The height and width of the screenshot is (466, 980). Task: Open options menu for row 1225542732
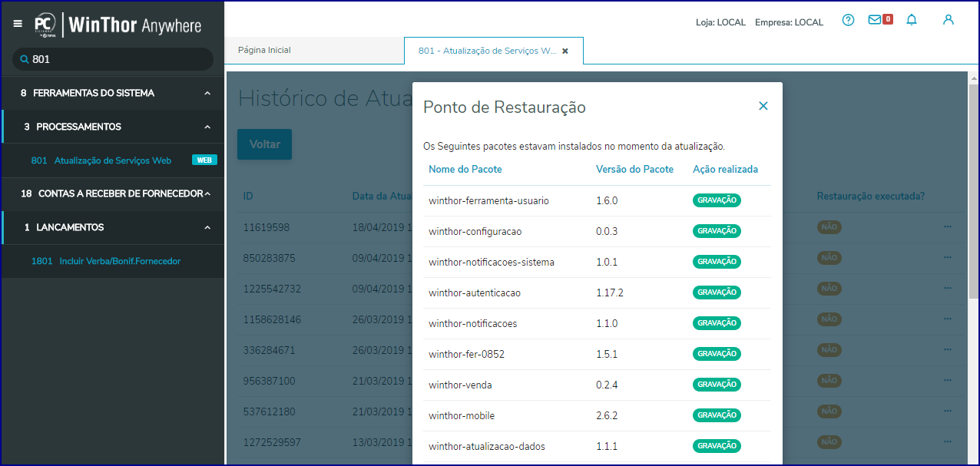948,288
